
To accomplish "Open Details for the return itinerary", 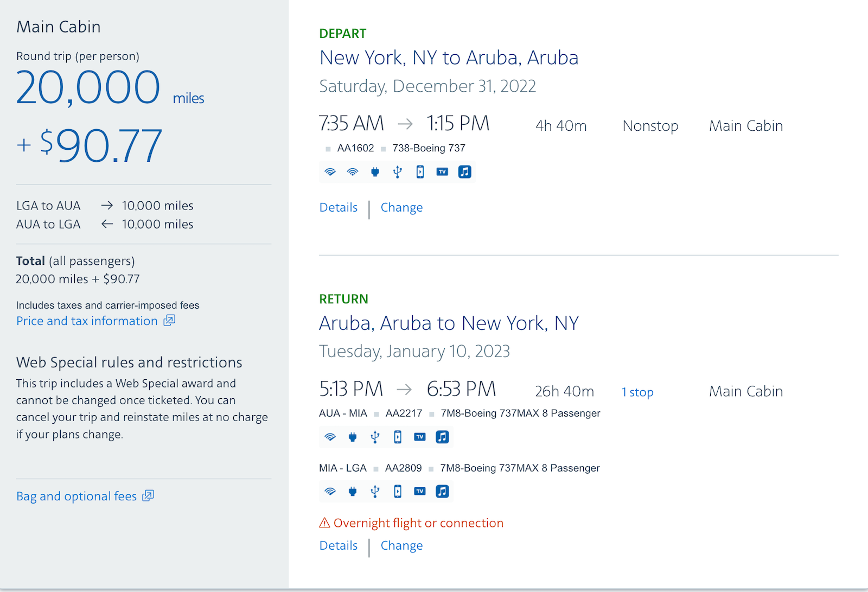I will point(338,545).
